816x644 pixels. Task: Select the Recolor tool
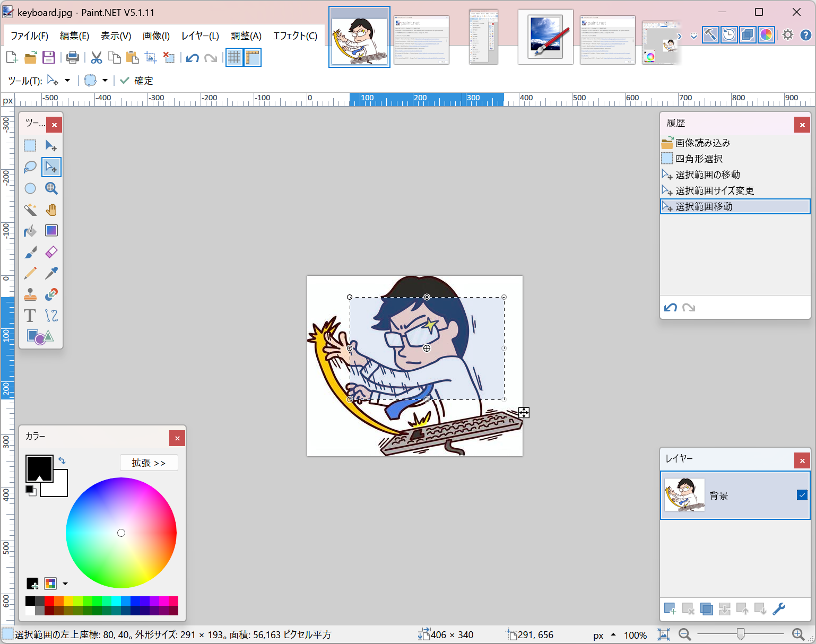pyautogui.click(x=51, y=294)
